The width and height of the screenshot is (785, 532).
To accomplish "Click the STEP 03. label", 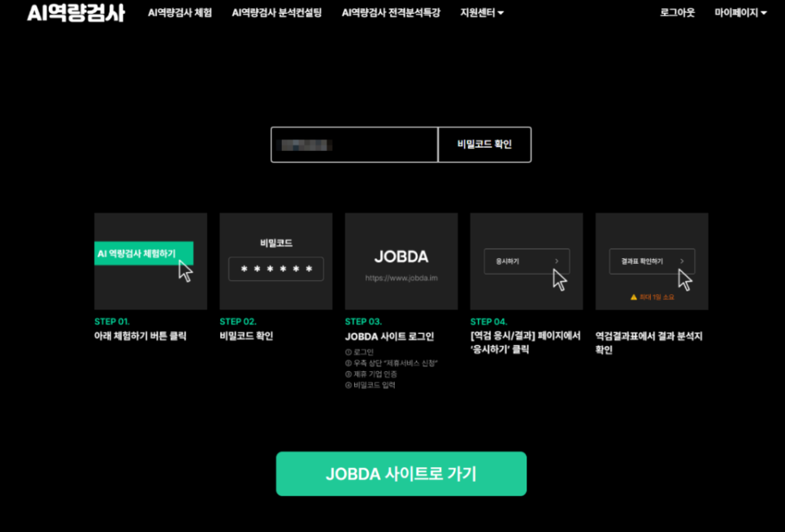I will coord(363,322).
